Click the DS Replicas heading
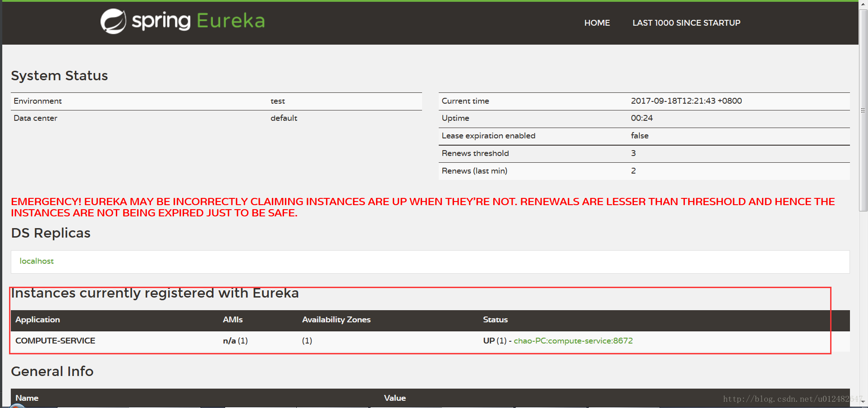868x408 pixels. click(x=51, y=233)
